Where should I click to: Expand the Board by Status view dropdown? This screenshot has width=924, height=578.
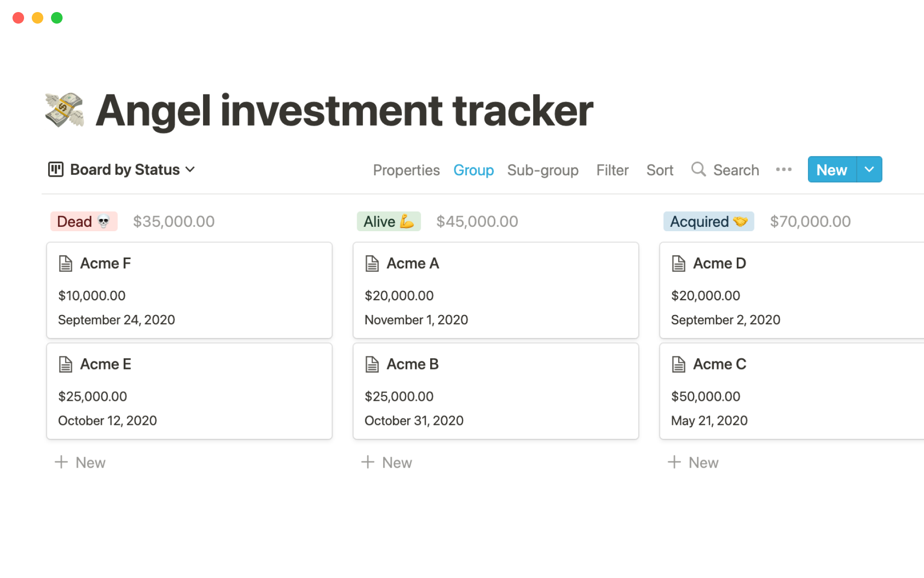tap(190, 170)
